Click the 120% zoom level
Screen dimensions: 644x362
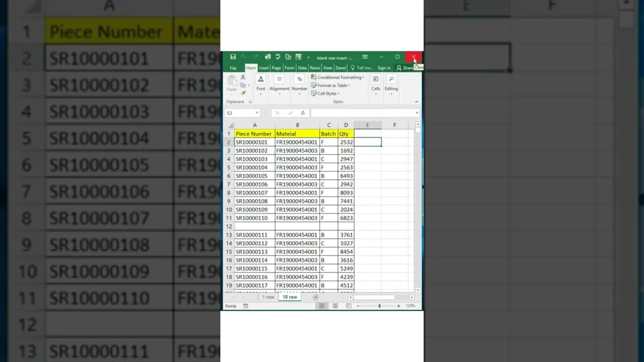(410, 306)
